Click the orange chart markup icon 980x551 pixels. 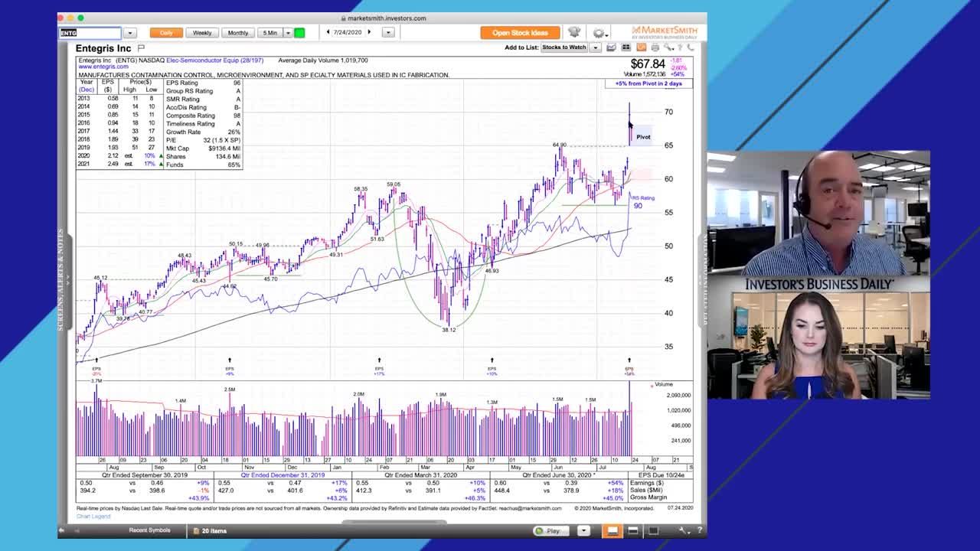642,47
